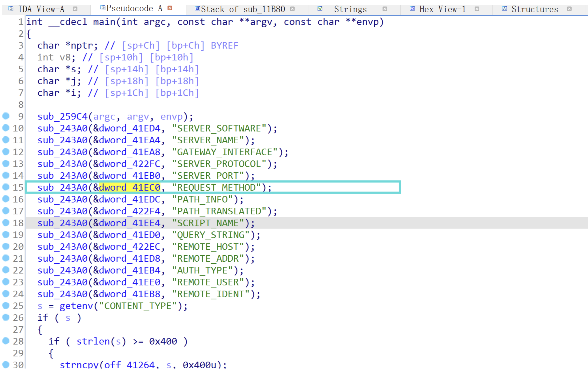Click the Pseudocode-A tab icon
Image resolution: width=588 pixels, height=370 pixels.
tap(103, 8)
